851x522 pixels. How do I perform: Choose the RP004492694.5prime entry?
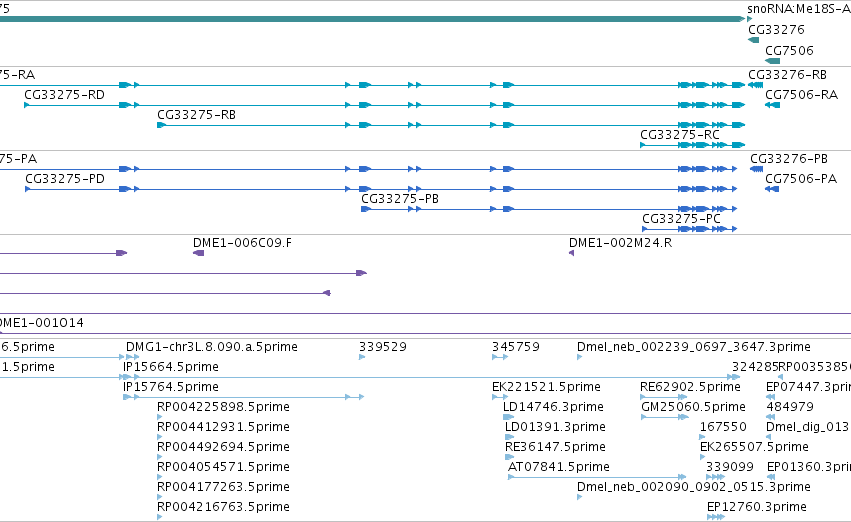(x=223, y=448)
